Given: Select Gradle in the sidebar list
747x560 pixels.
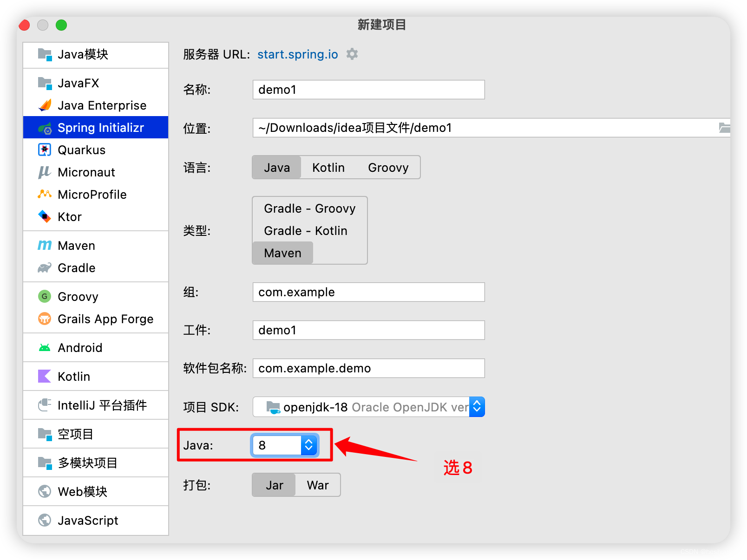Looking at the screenshot, I should click(77, 268).
